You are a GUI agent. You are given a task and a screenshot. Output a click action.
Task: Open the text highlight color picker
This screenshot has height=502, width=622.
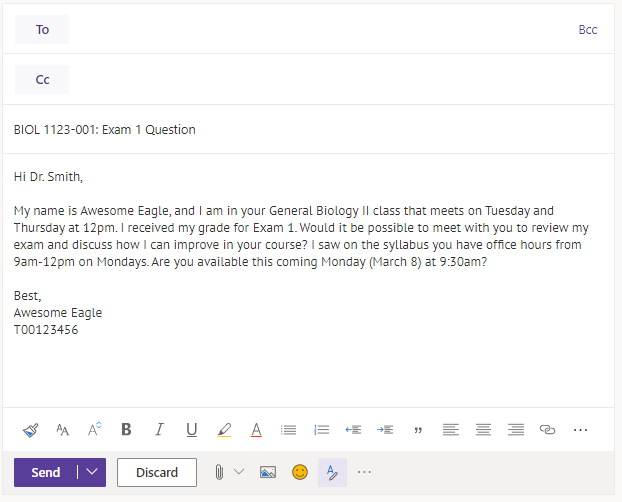pyautogui.click(x=223, y=430)
